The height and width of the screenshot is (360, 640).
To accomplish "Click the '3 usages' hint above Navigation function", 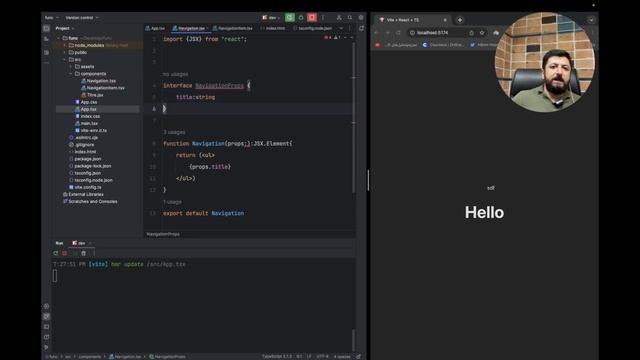I will coord(174,132).
